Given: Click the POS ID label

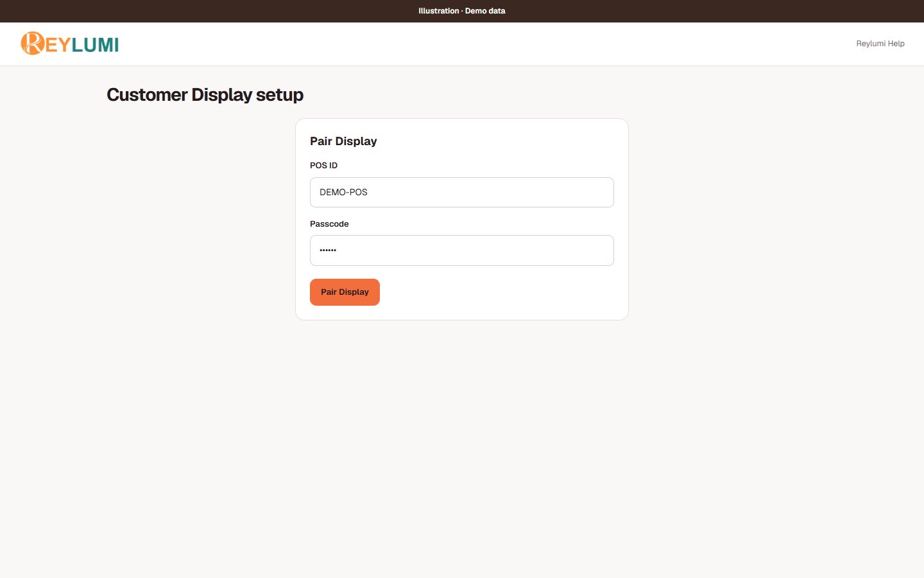Looking at the screenshot, I should point(323,166).
